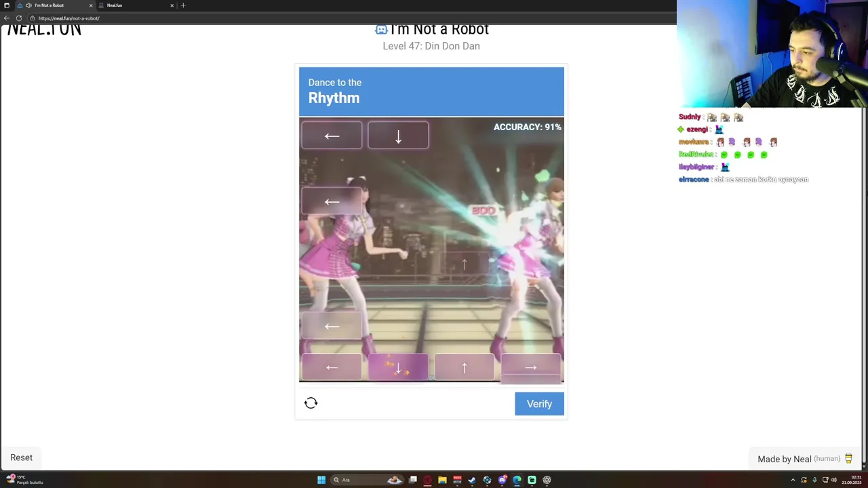This screenshot has height=488, width=868.
Task: Open the volume control in the system tray
Action: (833, 480)
